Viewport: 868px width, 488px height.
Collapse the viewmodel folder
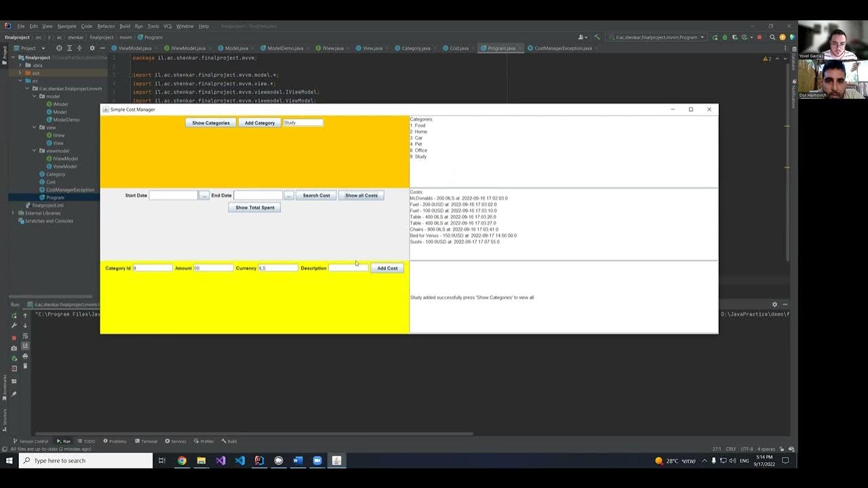coord(35,150)
